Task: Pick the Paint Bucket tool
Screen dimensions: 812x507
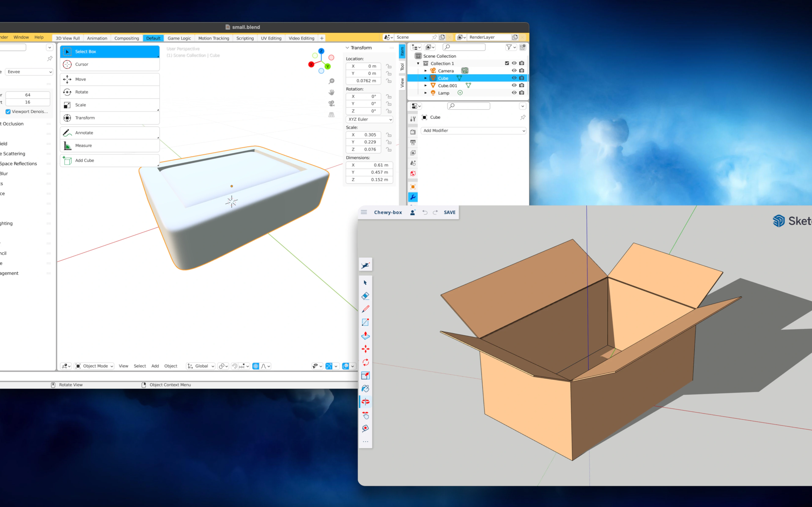Action: [x=365, y=388]
